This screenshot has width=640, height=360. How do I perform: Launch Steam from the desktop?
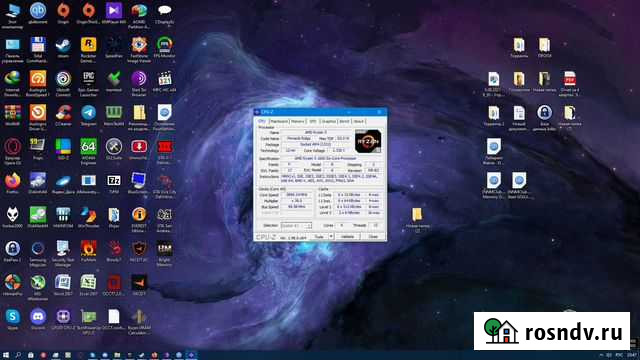(63, 48)
